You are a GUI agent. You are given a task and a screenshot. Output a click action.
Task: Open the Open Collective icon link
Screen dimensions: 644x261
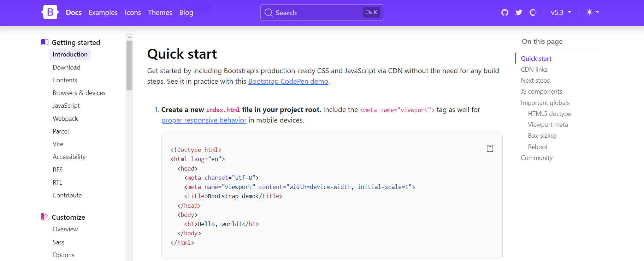tap(533, 12)
